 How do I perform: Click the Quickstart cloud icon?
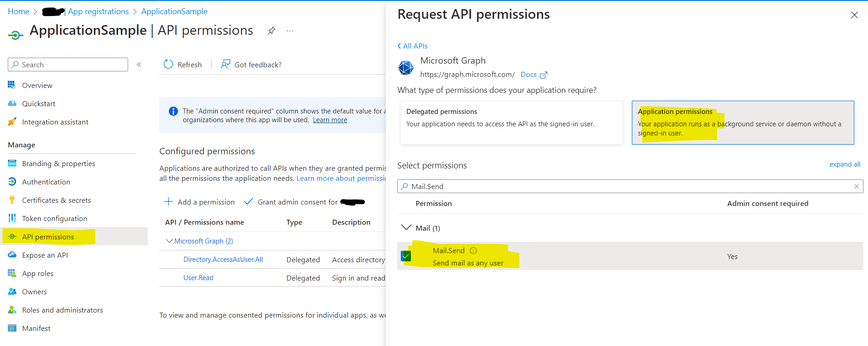pos(12,103)
